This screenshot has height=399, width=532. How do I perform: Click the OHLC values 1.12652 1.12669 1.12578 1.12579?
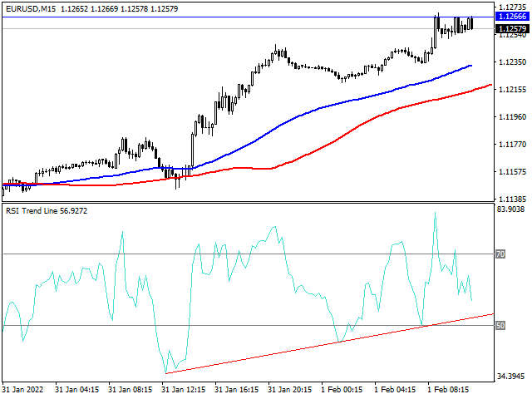(x=119, y=9)
